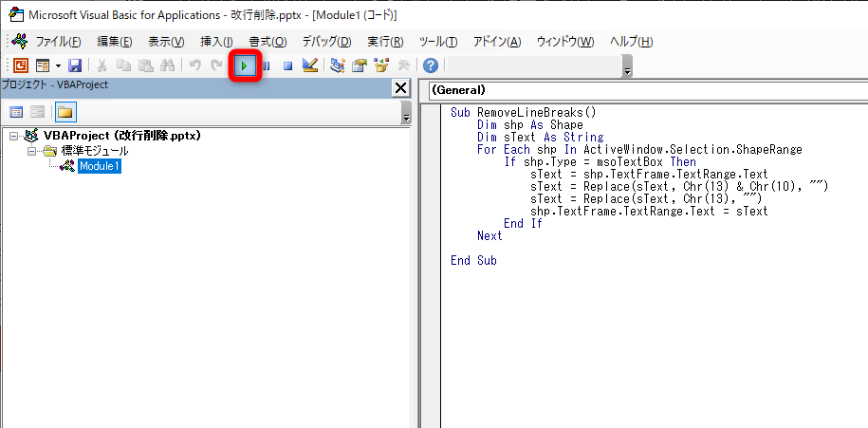Image resolution: width=868 pixels, height=428 pixels.
Task: Run the macro with green play button
Action: 244,66
